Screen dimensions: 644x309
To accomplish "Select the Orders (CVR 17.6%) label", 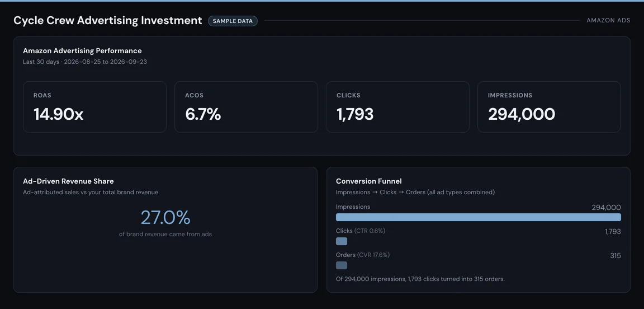I will (x=363, y=255).
